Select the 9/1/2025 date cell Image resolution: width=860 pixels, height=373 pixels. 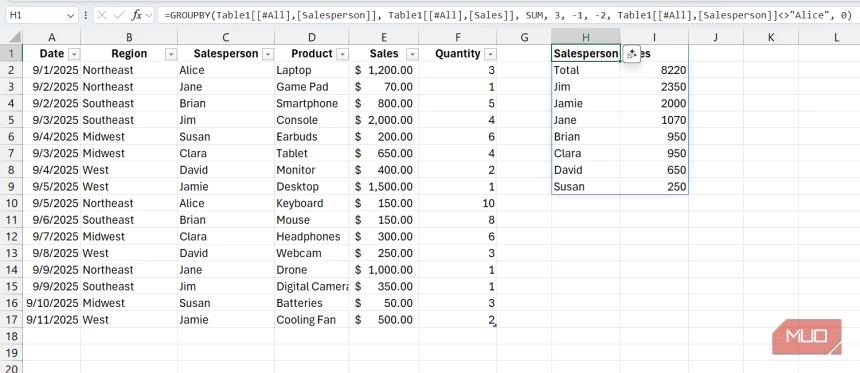[x=52, y=70]
